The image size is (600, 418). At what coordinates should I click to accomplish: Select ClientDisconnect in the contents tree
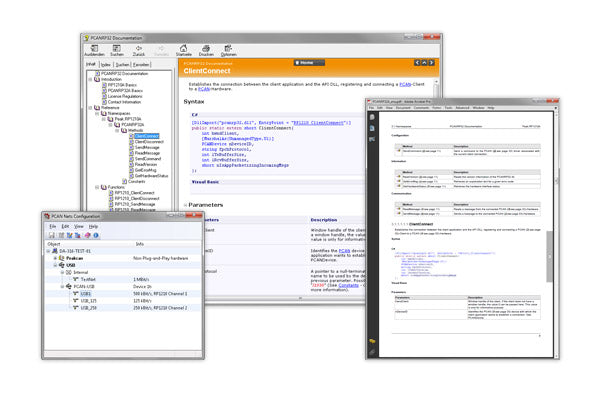click(148, 142)
